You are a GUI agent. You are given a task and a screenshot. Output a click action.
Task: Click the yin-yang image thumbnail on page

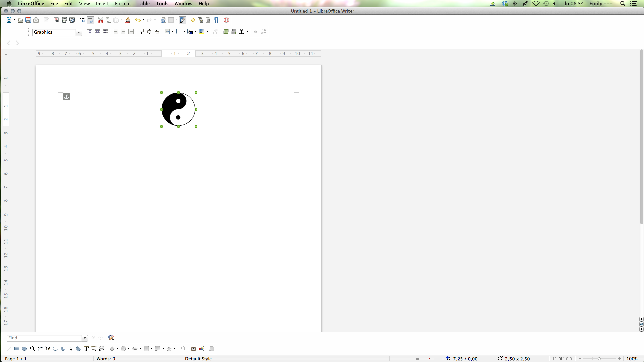178,109
